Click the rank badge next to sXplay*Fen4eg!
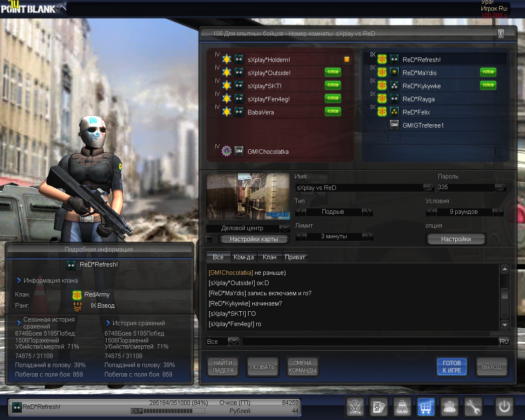 pyautogui.click(x=239, y=99)
